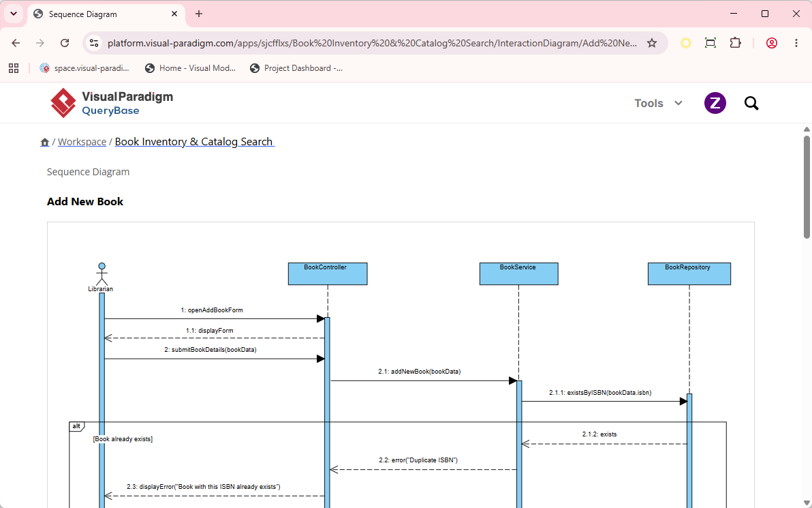Minimize the browser window
The height and width of the screenshot is (508, 812).
(733, 14)
